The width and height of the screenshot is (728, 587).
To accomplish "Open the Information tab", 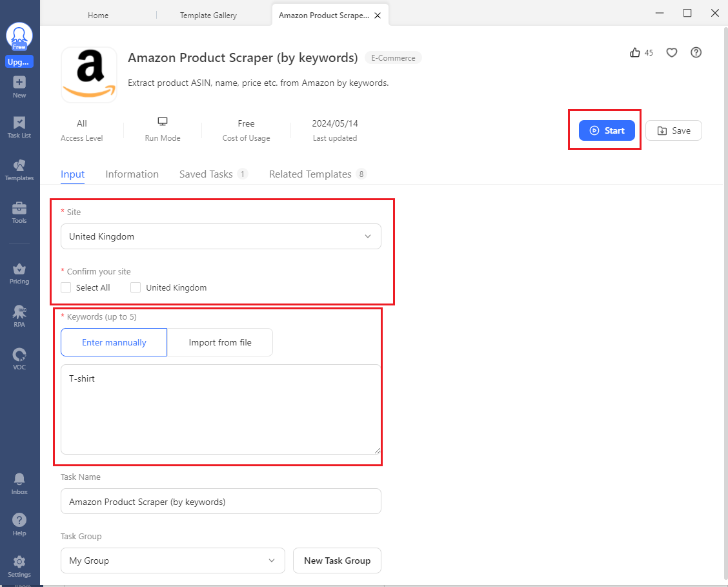I will click(132, 174).
